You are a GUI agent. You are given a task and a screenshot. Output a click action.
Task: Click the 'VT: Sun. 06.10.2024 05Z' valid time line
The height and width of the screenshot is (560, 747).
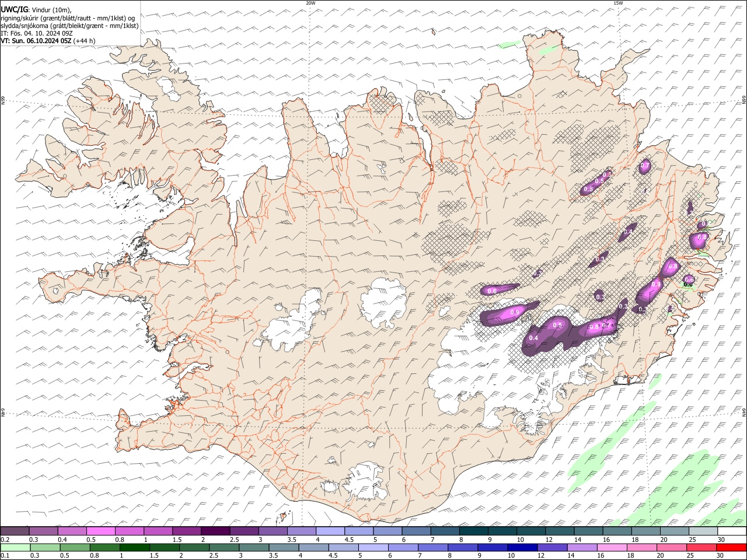[x=36, y=41]
